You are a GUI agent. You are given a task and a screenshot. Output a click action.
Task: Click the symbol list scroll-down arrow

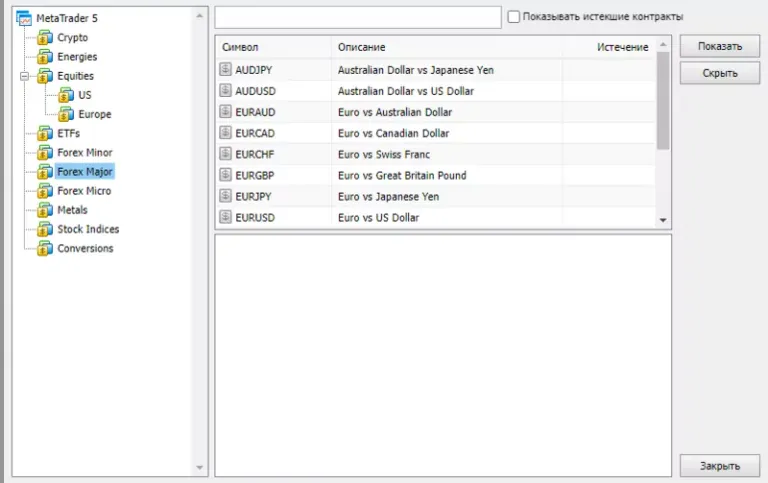click(663, 220)
